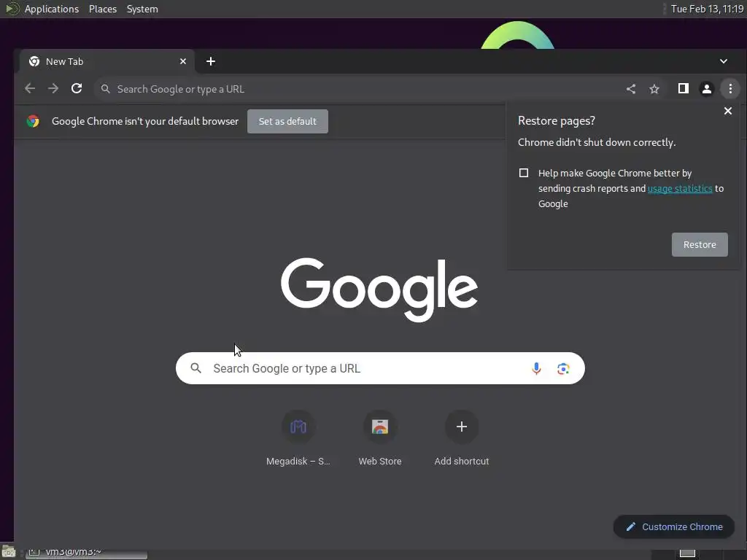This screenshot has width=747, height=560.
Task: Open Customize Chrome button
Action: (x=673, y=526)
